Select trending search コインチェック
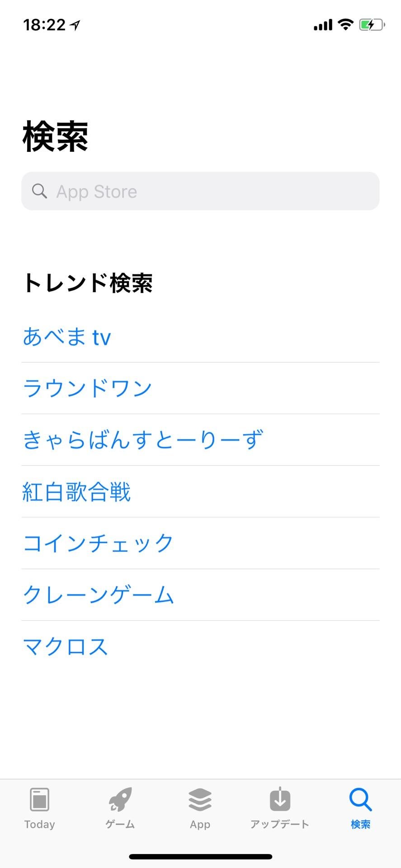This screenshot has width=401, height=868. [x=98, y=543]
